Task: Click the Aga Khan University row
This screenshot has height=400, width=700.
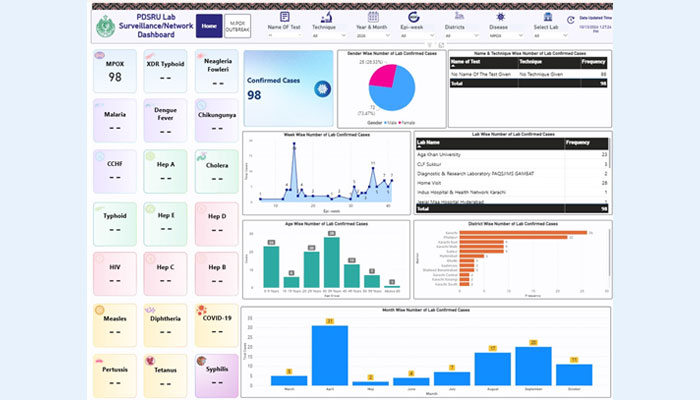Action: coord(512,154)
